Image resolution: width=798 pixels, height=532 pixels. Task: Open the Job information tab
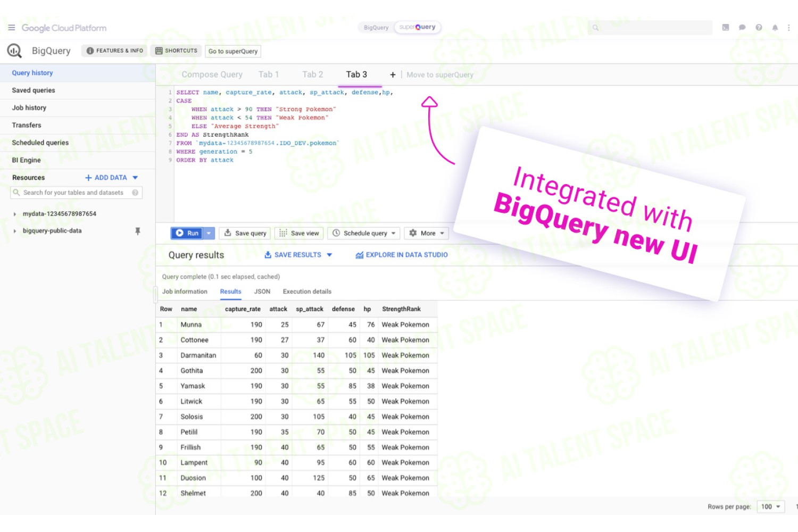(185, 292)
